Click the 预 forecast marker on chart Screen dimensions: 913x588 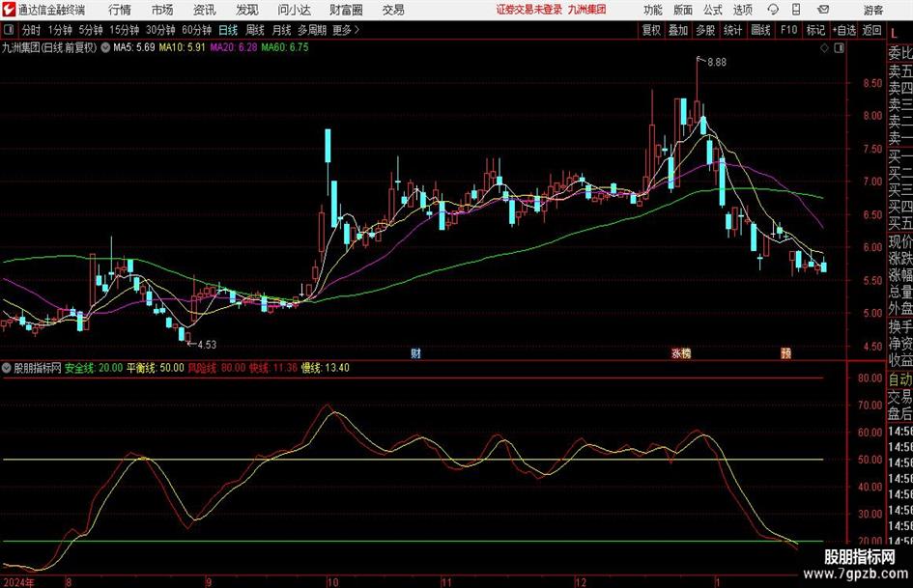tap(786, 353)
